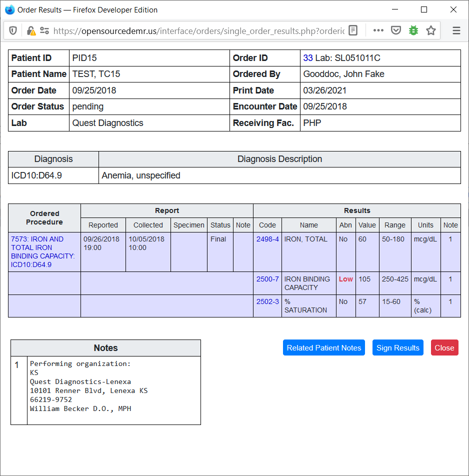Screen dimensions: 469x476
Task: Open the Order ID link labeled 33
Action: (x=308, y=57)
